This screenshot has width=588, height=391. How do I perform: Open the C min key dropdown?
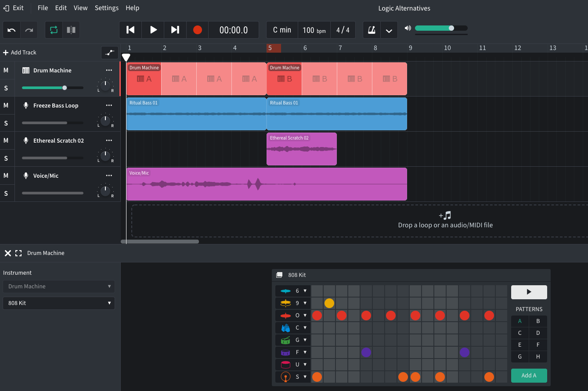coord(281,30)
